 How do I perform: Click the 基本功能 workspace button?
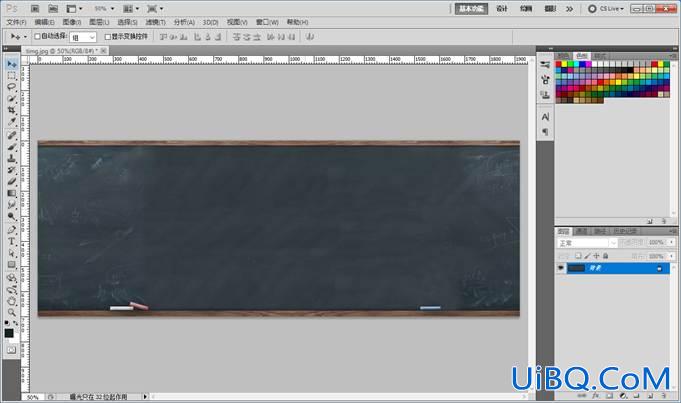[471, 9]
